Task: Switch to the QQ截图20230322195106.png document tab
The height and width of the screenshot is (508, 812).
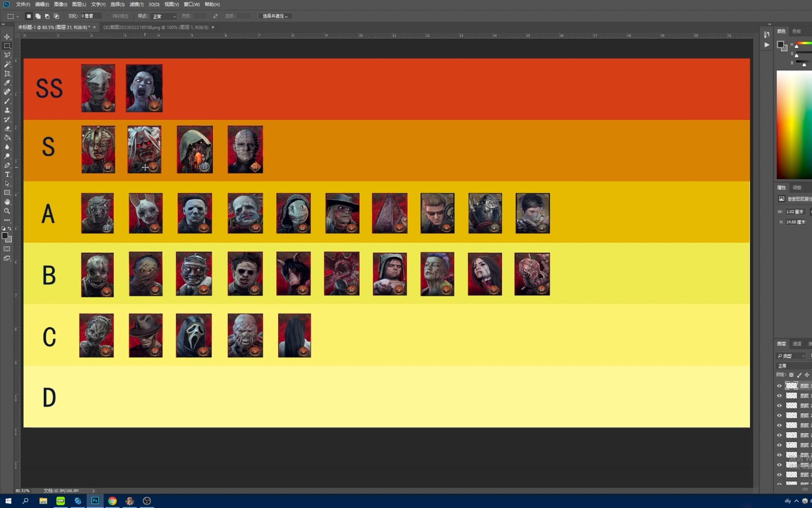Action: pos(156,27)
